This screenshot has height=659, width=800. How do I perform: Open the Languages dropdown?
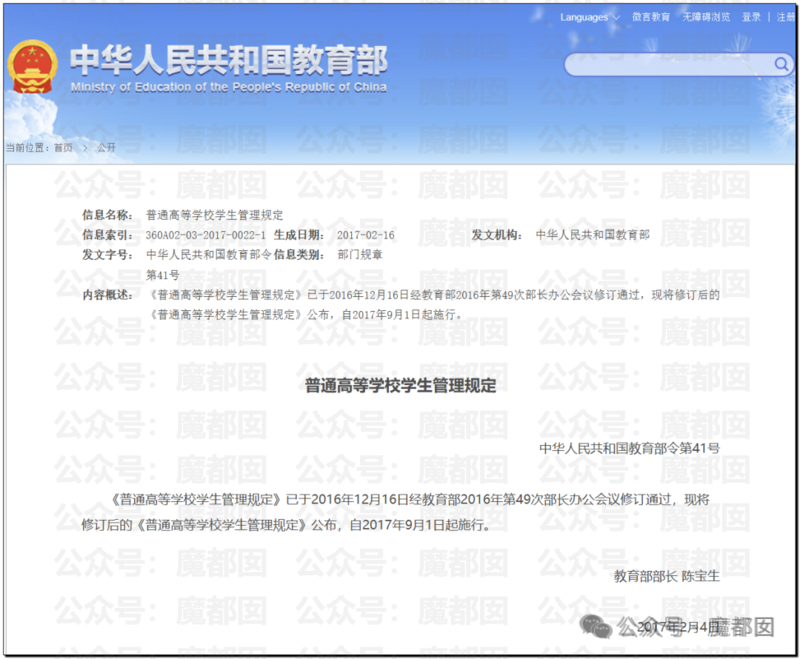(590, 17)
